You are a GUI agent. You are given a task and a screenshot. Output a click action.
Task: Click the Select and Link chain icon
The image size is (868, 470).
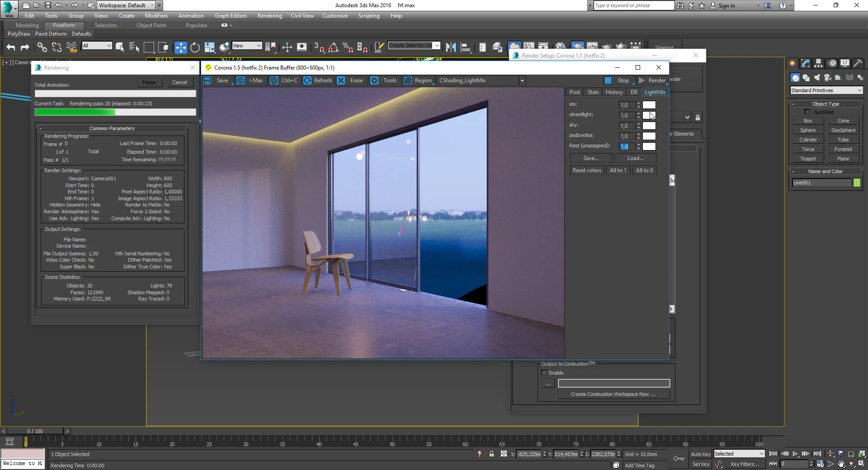(42, 47)
